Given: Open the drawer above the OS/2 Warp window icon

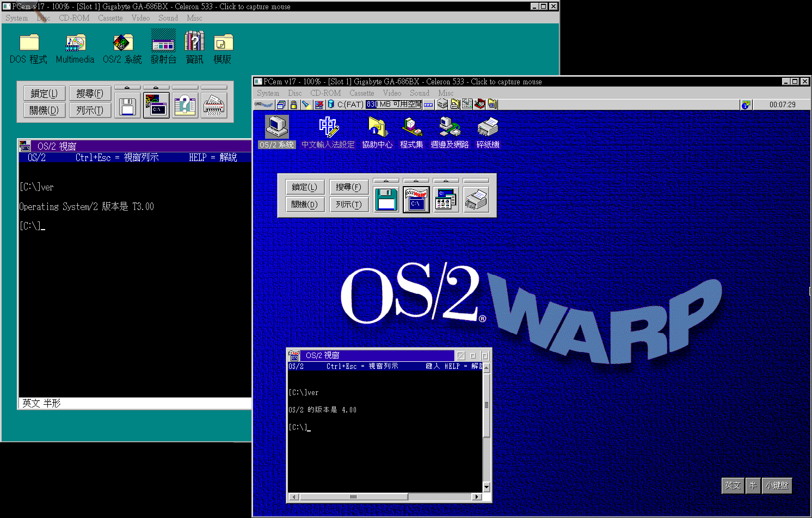Looking at the screenshot, I should point(416,181).
